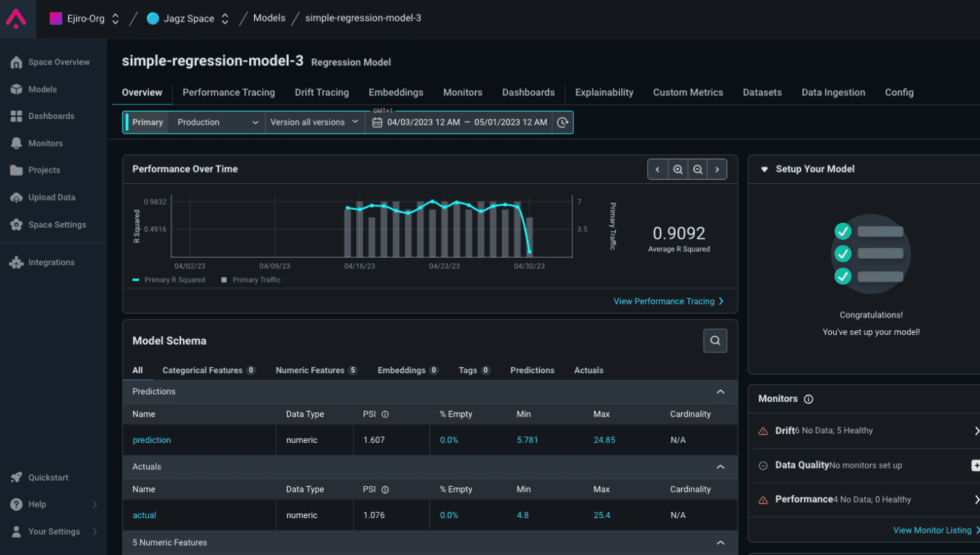Open the Version all versions dropdown
The width and height of the screenshot is (980, 555).
click(x=315, y=123)
